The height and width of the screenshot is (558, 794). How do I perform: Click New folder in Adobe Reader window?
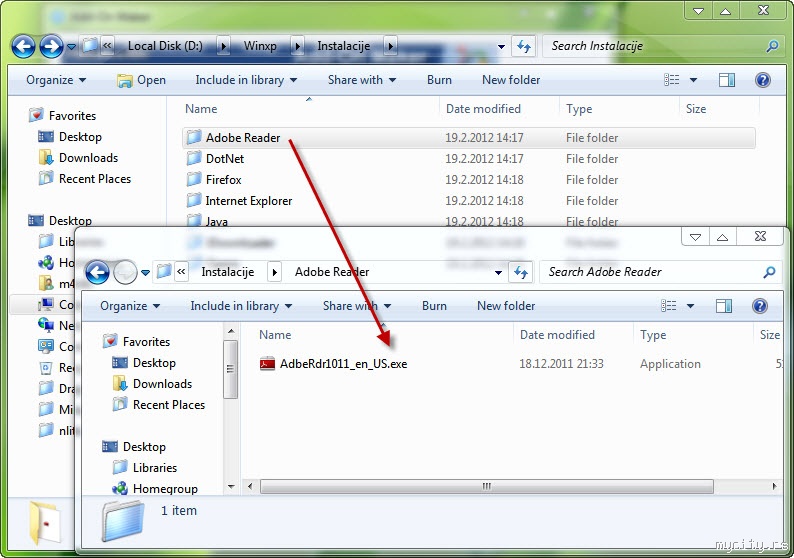pos(506,306)
